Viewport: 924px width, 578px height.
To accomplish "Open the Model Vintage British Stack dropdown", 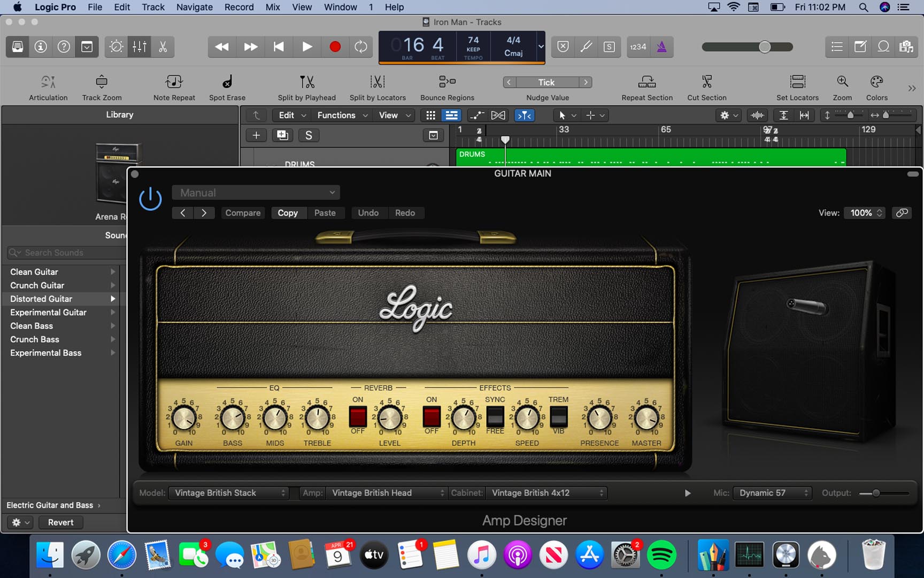I will tap(229, 493).
